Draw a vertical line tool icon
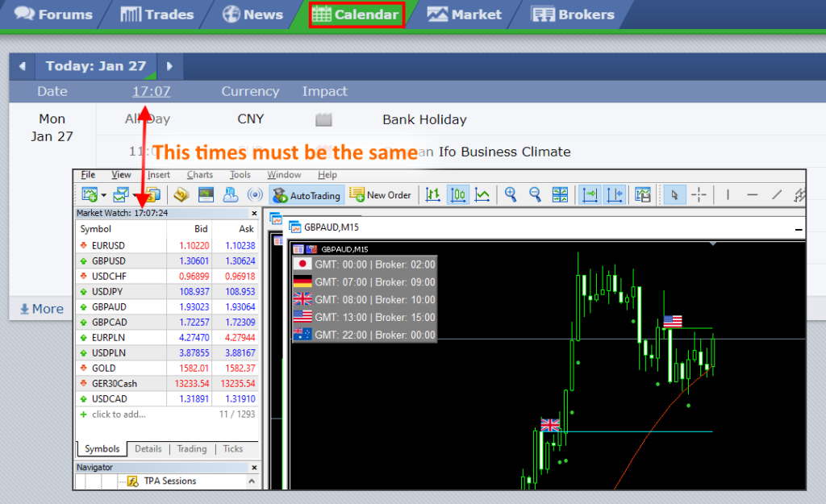Viewport: 826px width, 504px height. coord(728,194)
